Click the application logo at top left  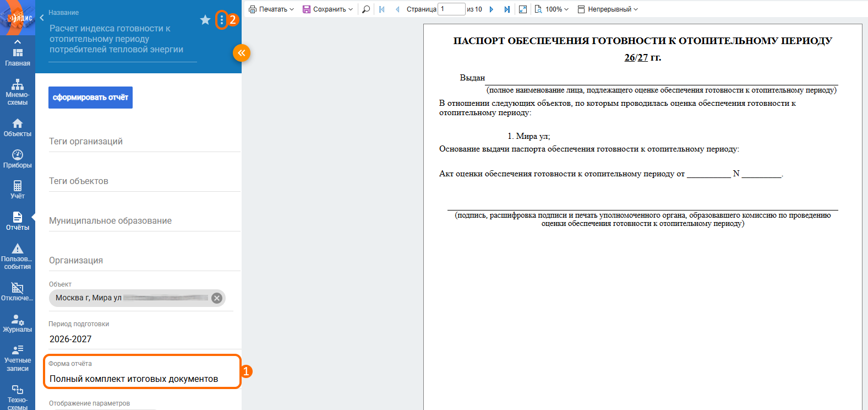pos(18,18)
